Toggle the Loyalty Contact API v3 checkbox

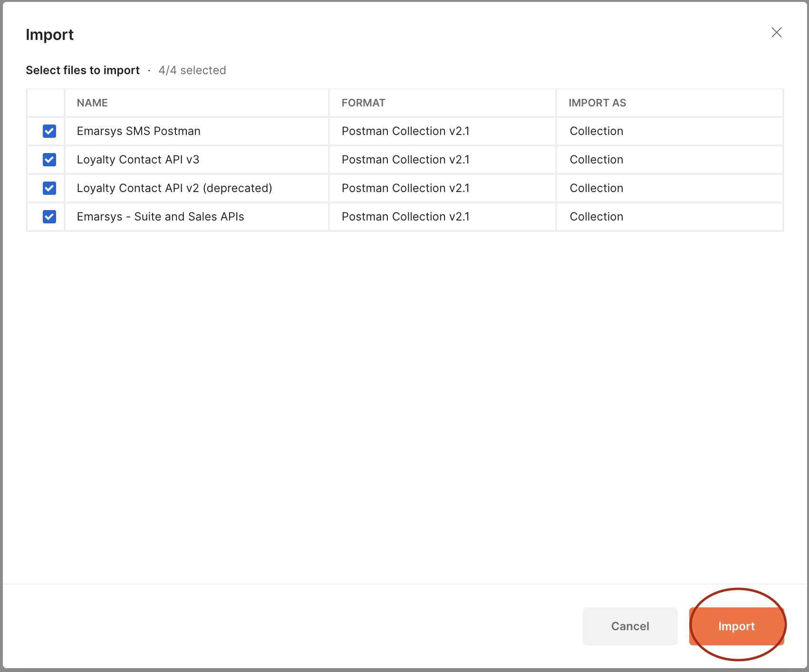(49, 160)
